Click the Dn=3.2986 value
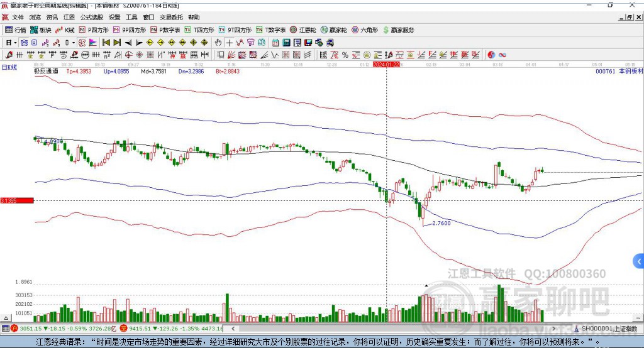644x348 pixels. coord(191,71)
